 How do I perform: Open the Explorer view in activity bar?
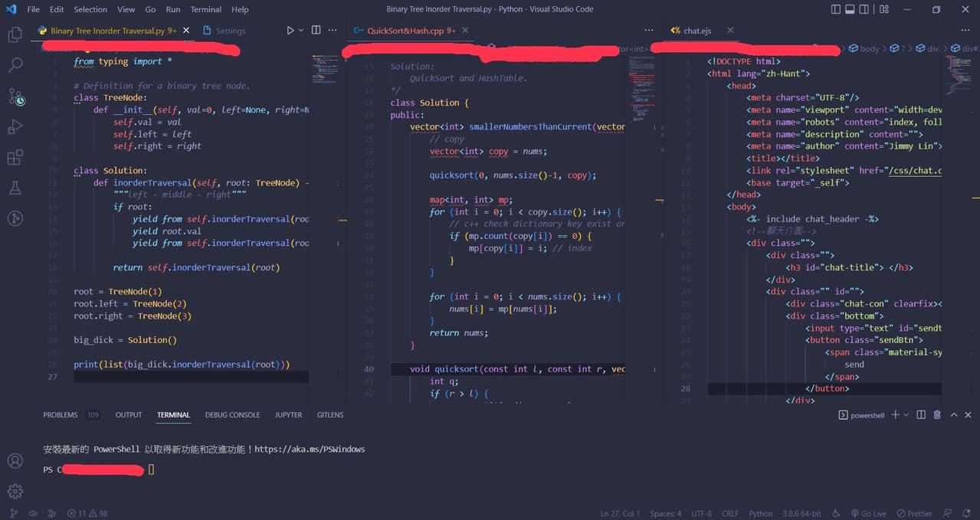[15, 34]
